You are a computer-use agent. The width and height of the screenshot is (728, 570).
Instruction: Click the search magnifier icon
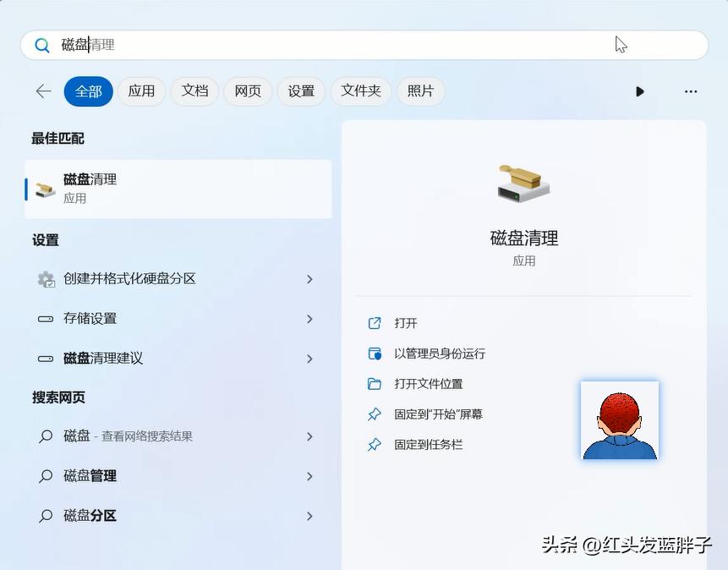coord(42,45)
